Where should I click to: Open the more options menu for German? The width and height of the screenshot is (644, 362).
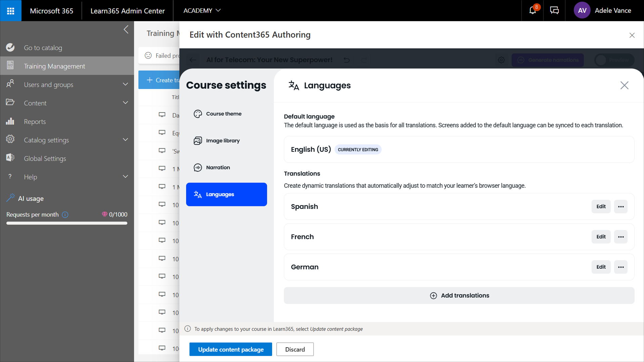pos(620,267)
